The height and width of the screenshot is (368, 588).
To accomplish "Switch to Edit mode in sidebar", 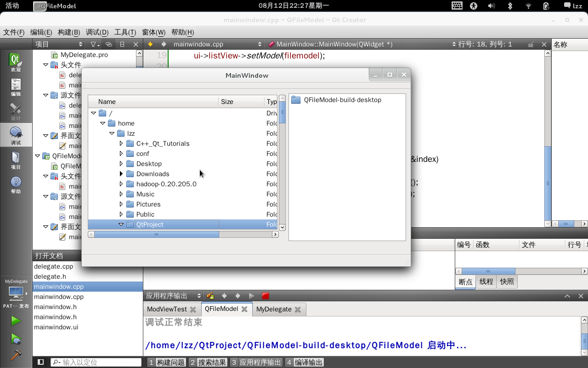I will [16, 87].
